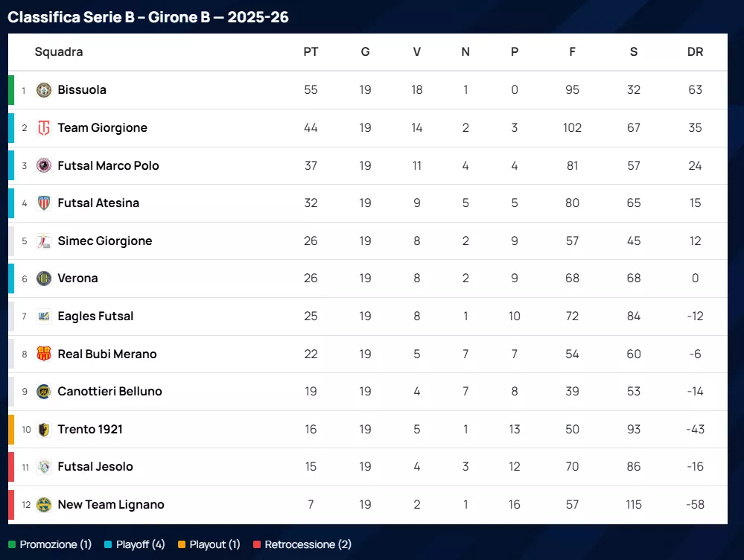Click the Futsal Atesina crest icon
The height and width of the screenshot is (560, 744).
pos(44,203)
